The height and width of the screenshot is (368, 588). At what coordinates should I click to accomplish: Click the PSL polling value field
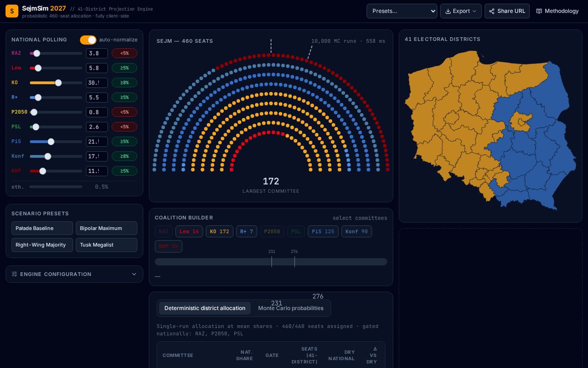point(97,127)
